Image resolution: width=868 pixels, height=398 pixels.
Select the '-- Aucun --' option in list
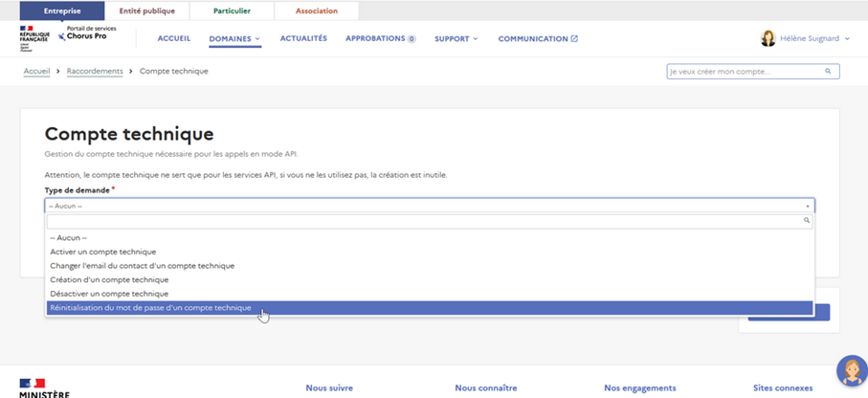(430, 237)
